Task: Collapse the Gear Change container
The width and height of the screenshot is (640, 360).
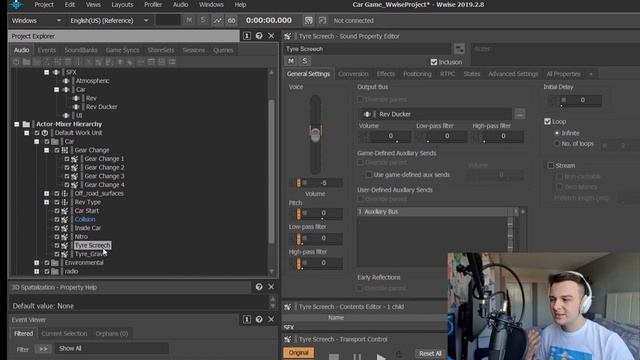Action: pyautogui.click(x=47, y=150)
